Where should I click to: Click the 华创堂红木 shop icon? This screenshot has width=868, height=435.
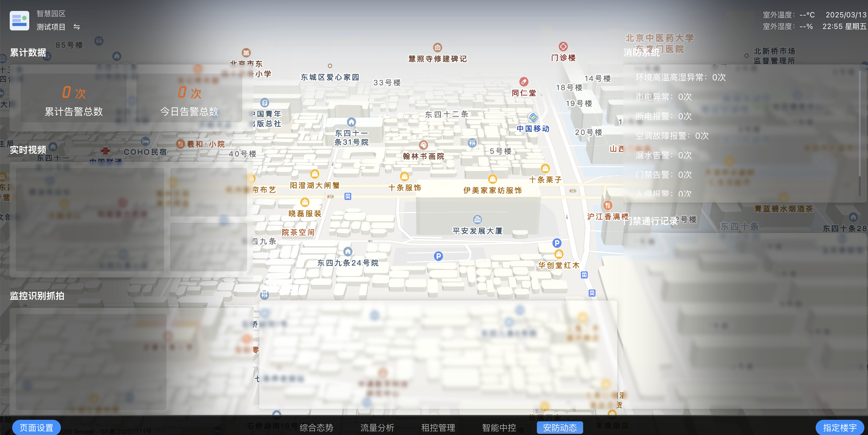pyautogui.click(x=559, y=254)
